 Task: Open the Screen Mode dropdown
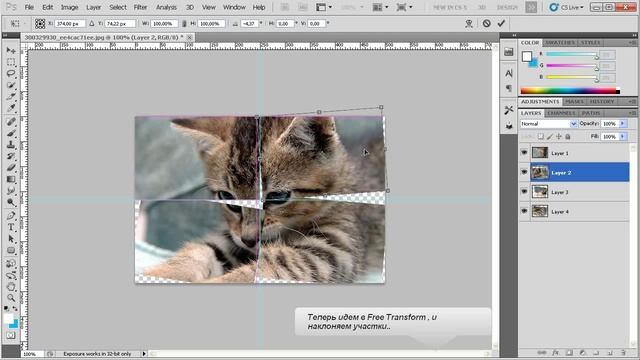click(404, 7)
